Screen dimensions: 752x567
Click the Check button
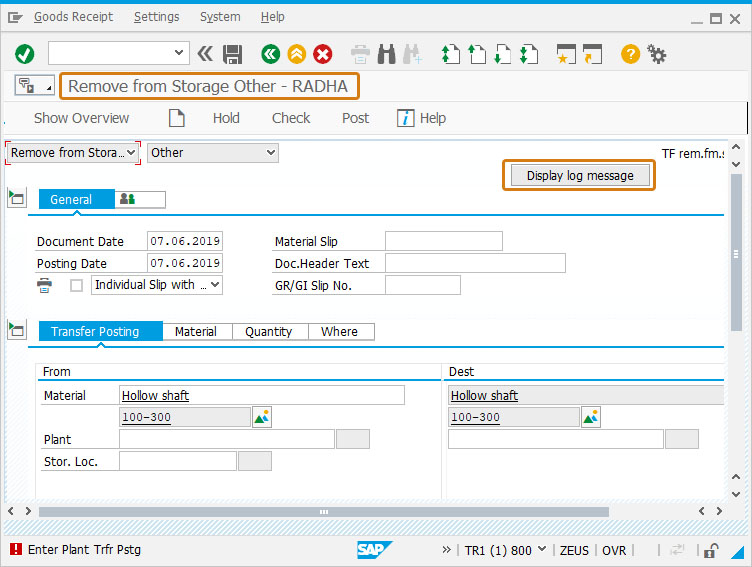point(291,118)
